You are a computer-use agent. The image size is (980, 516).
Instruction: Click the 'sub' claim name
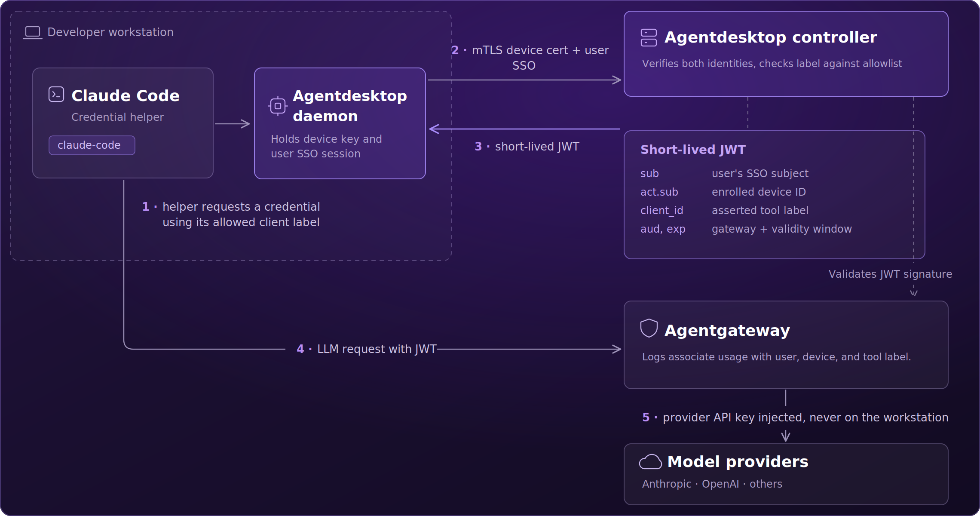649,174
